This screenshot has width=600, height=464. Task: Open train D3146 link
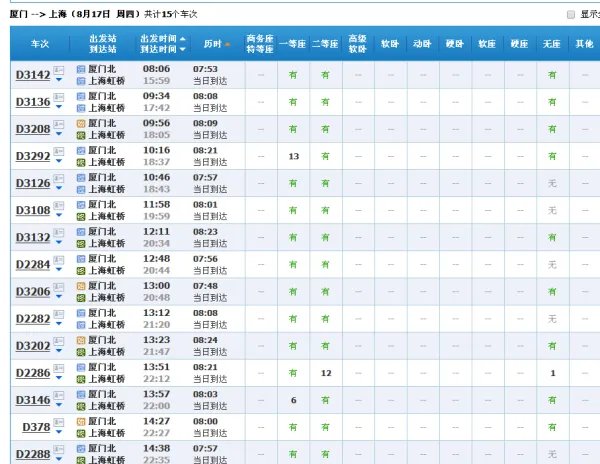[x=33, y=400]
